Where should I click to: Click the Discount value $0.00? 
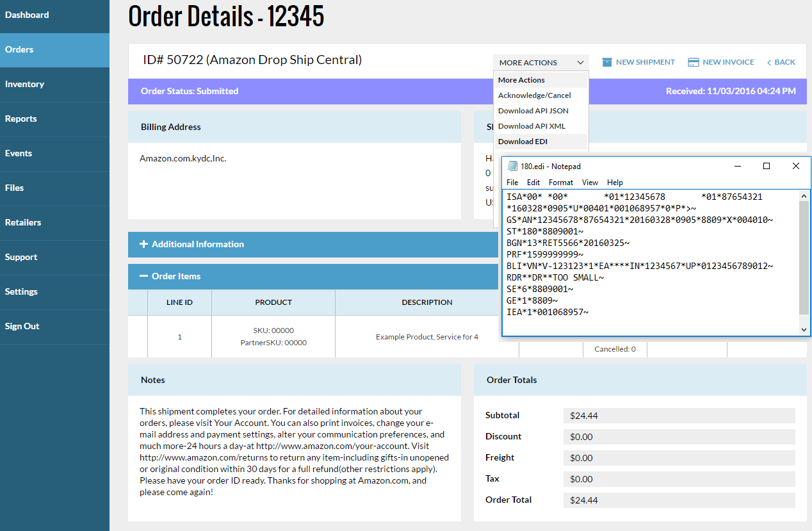click(679, 437)
